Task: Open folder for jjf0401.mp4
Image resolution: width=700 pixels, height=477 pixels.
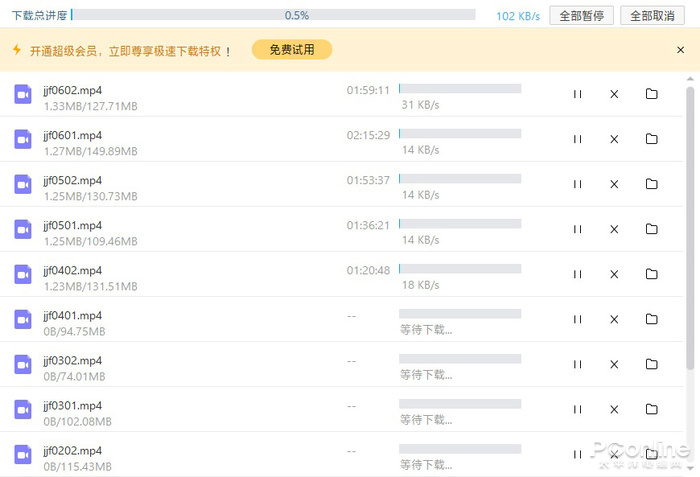Action: (x=651, y=319)
